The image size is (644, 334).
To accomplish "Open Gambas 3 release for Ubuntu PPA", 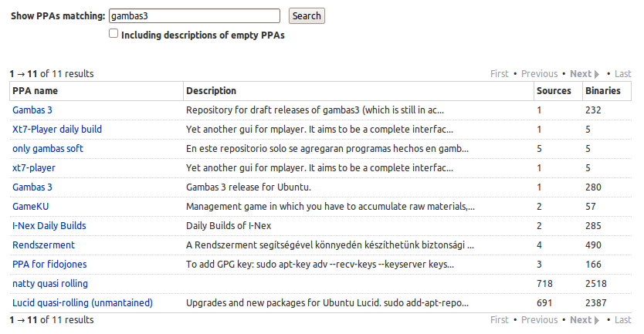I will (32, 187).
